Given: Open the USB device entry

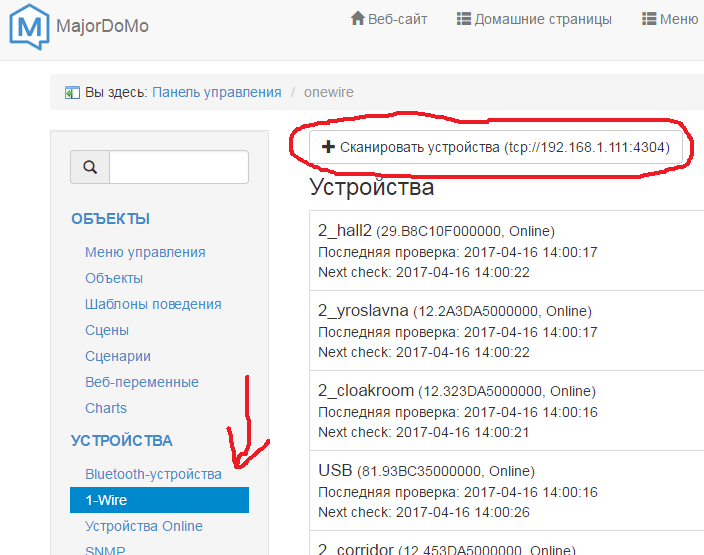Looking at the screenshot, I should (506, 491).
